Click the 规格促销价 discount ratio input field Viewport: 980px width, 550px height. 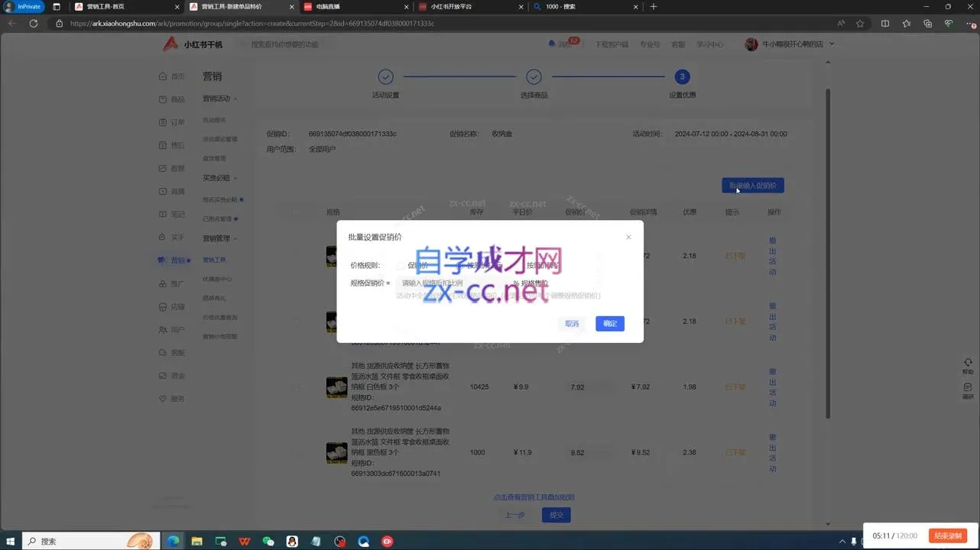click(x=451, y=283)
